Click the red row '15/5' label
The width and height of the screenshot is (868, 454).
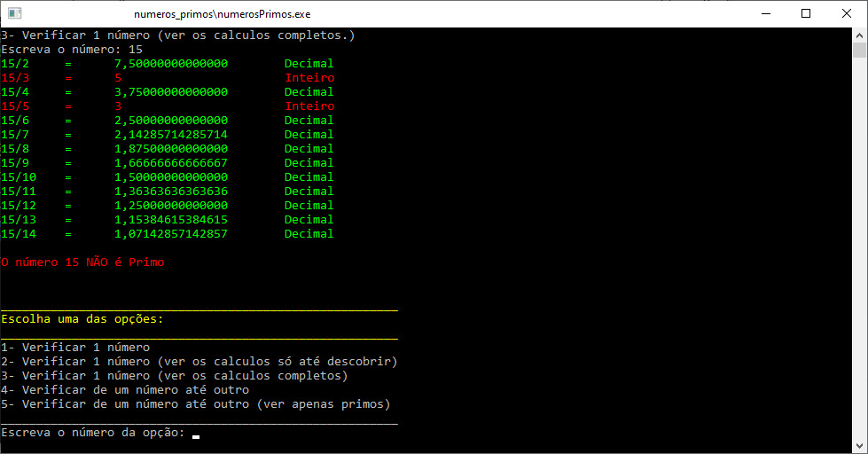pyautogui.click(x=15, y=106)
